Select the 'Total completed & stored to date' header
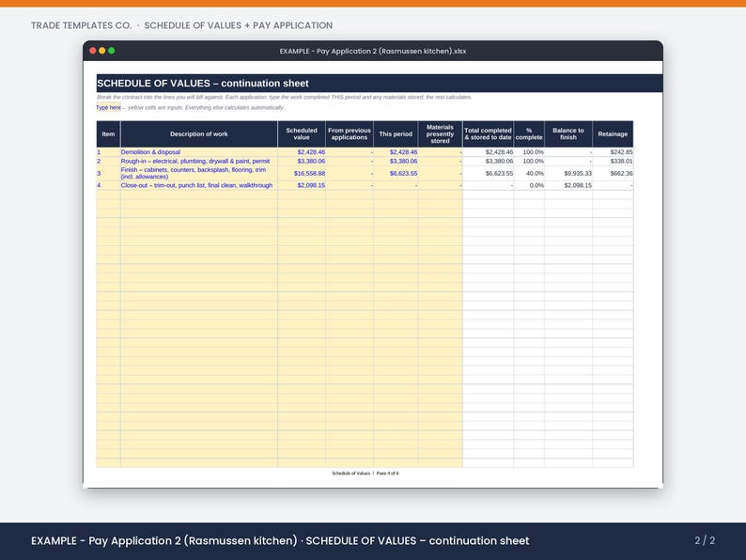 coord(489,133)
